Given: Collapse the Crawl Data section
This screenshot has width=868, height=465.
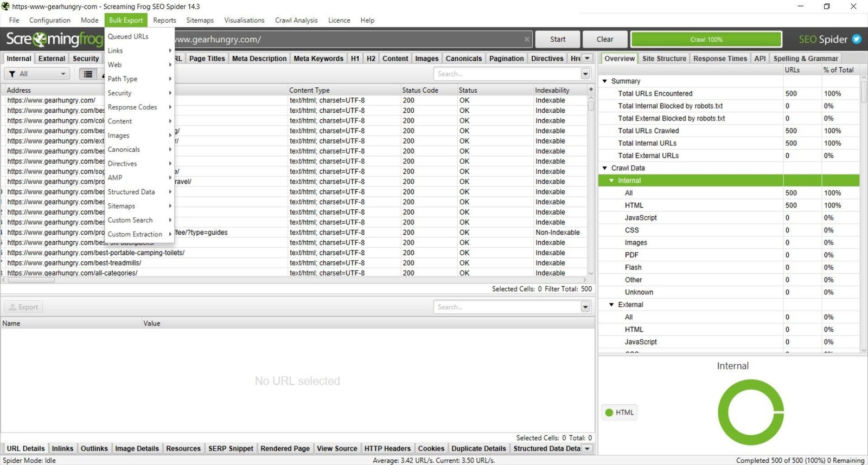Looking at the screenshot, I should point(605,168).
